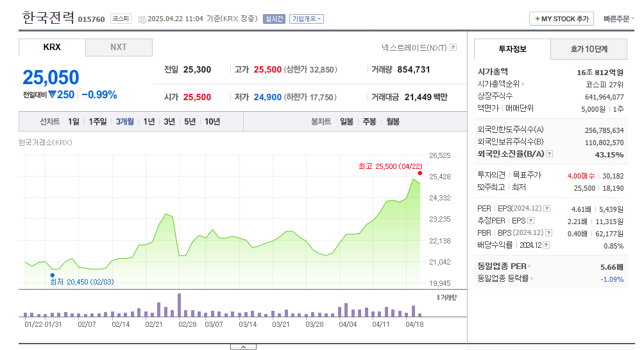This screenshot has width=644, height=350.
Task: Select the 1년 line chart period
Action: coord(149,122)
